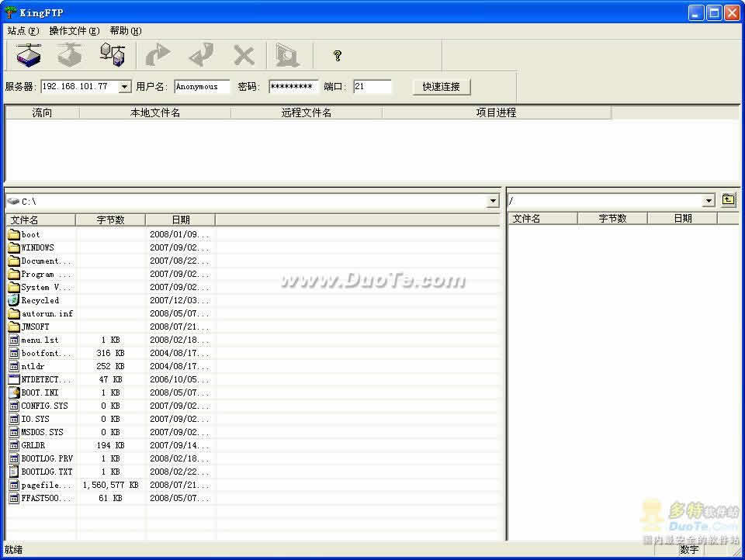Click the search/view toolbar icon

pyautogui.click(x=286, y=55)
